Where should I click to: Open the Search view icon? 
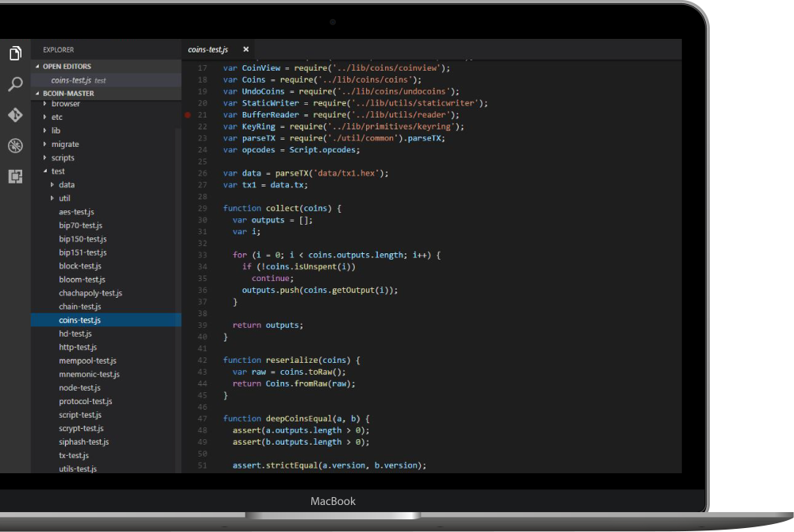point(15,84)
